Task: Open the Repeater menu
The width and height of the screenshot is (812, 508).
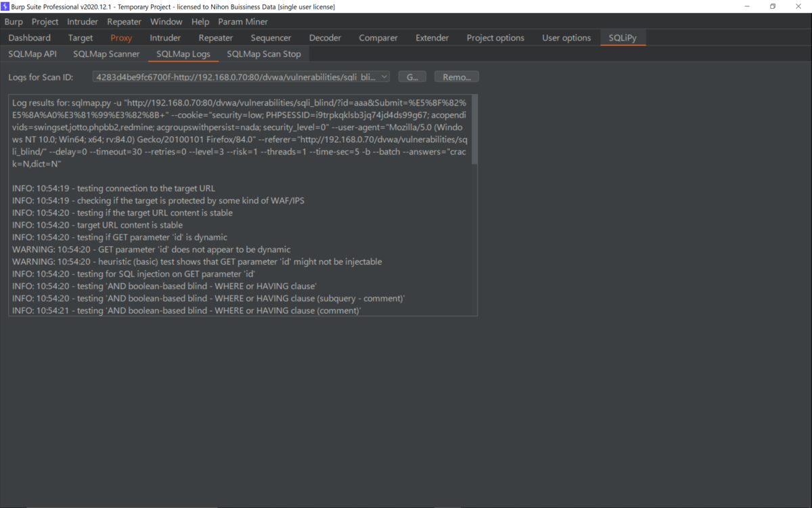Action: [125, 22]
